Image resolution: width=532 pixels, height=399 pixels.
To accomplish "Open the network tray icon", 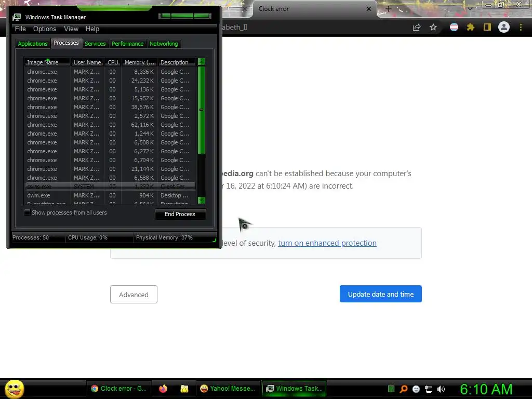I will [429, 389].
